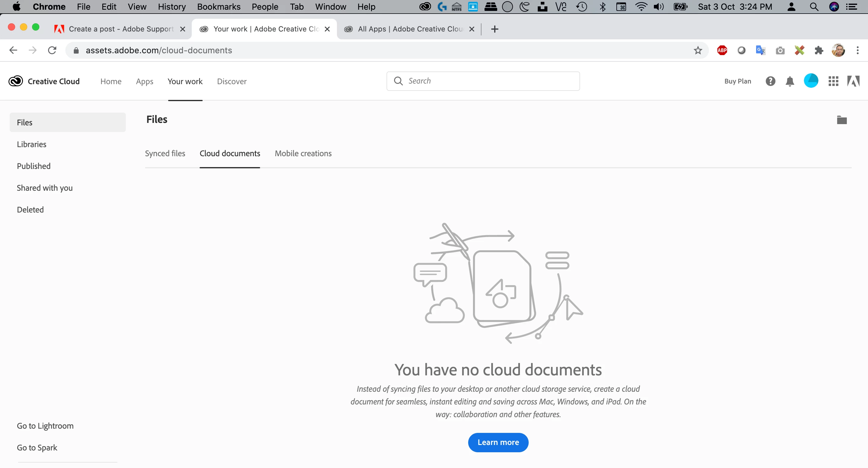868x468 pixels.
Task: Bookmark page with star icon
Action: click(698, 51)
